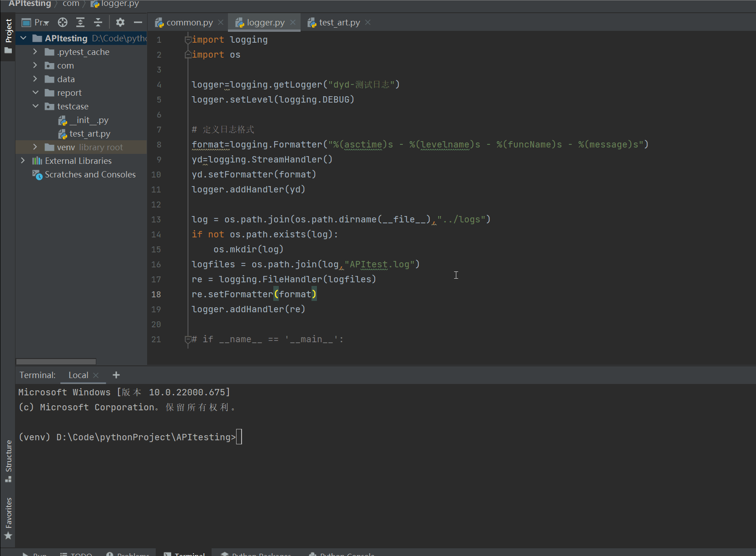Screen dimensions: 756x556
Task: Click the Collapse All icon in Project toolbar
Action: [x=98, y=22]
